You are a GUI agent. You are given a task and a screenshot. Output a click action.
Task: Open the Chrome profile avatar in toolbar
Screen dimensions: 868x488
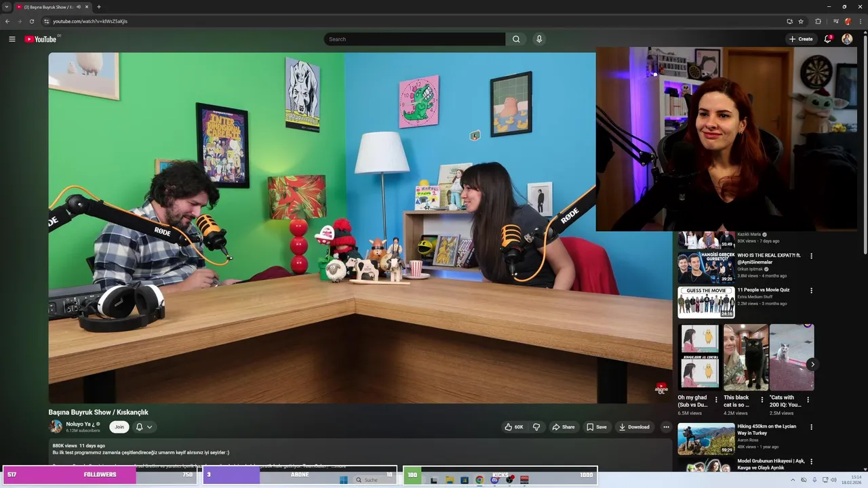point(848,21)
